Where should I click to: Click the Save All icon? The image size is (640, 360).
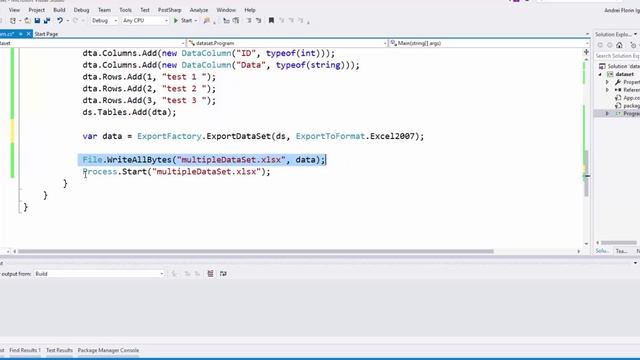(x=47, y=20)
